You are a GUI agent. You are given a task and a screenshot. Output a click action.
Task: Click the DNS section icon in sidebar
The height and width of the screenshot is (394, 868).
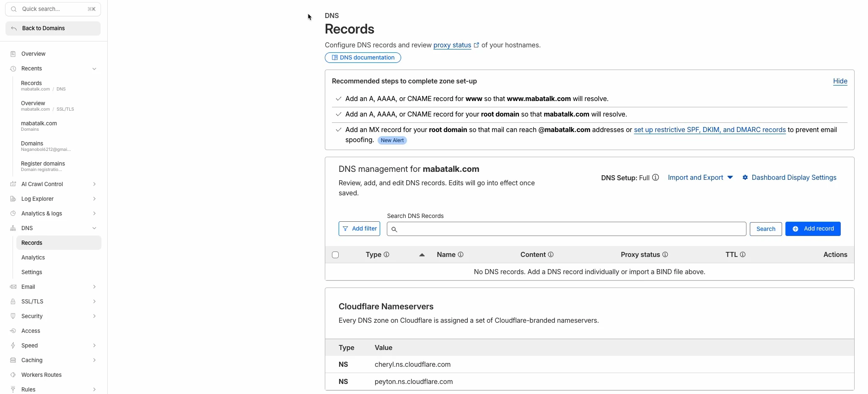[13, 228]
